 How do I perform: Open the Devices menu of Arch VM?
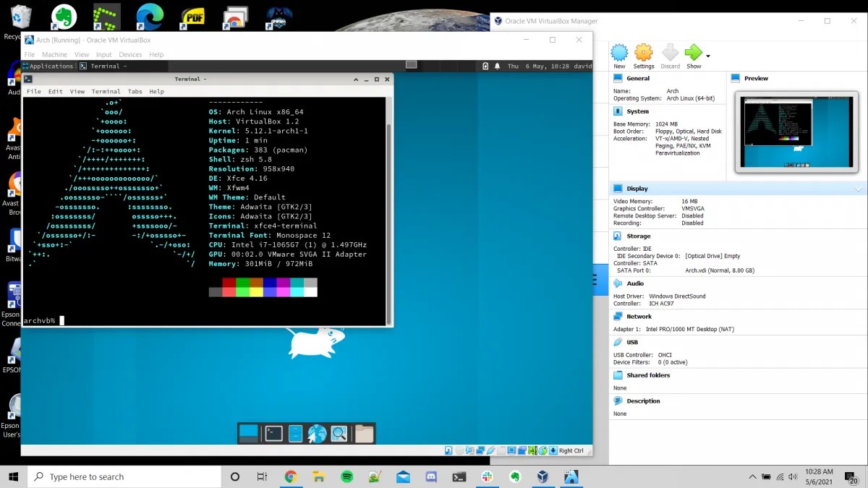pos(130,54)
